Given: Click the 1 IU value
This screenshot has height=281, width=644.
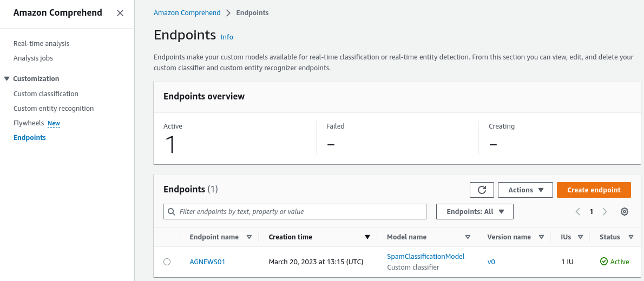Looking at the screenshot, I should click(x=567, y=262).
